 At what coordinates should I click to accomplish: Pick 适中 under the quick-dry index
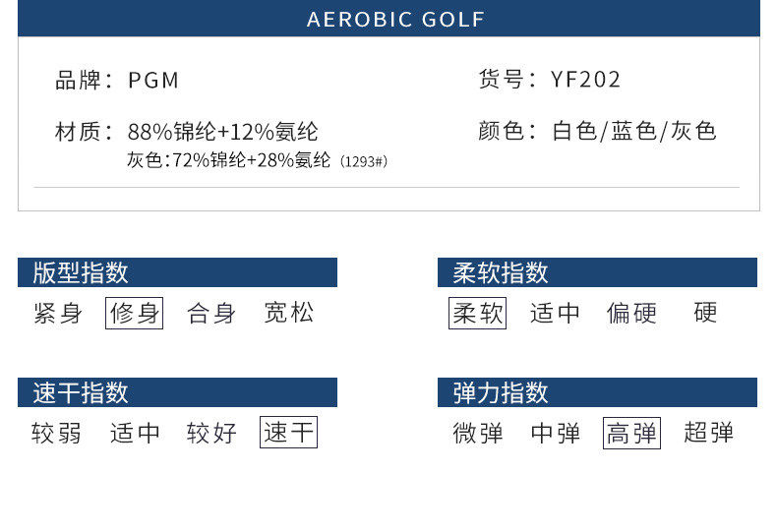pos(135,433)
